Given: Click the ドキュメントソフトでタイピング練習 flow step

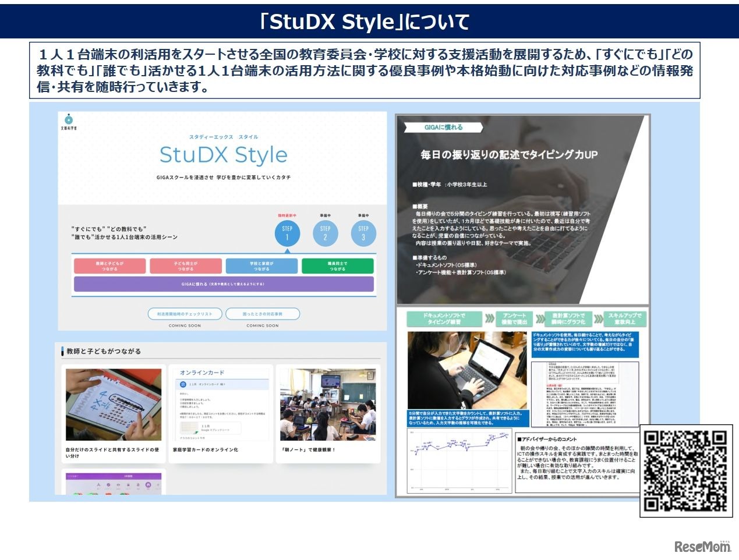Looking at the screenshot, I should [444, 318].
